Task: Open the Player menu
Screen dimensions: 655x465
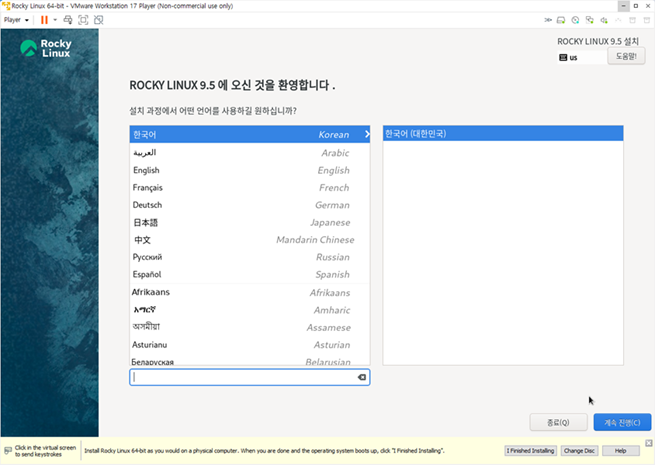Action: pos(16,20)
